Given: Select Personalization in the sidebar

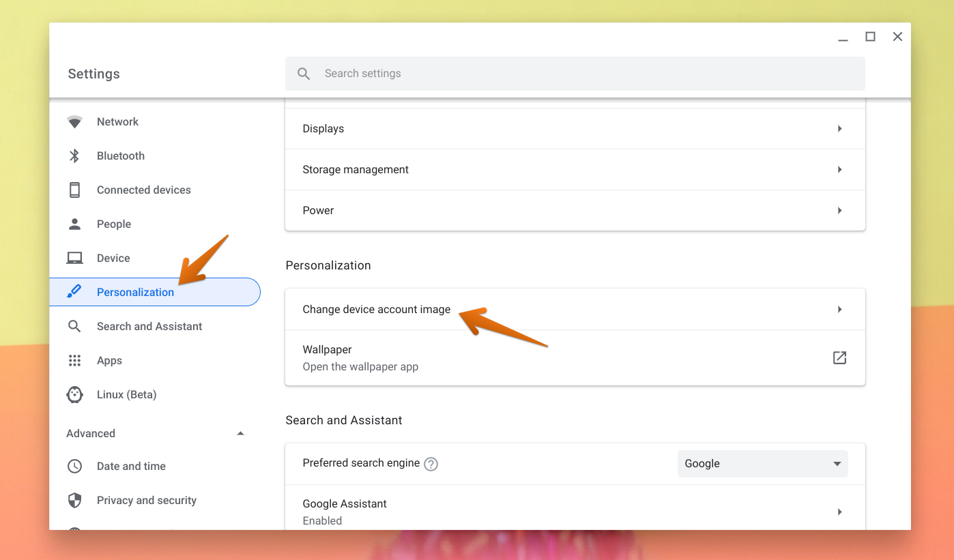Looking at the screenshot, I should [x=155, y=292].
